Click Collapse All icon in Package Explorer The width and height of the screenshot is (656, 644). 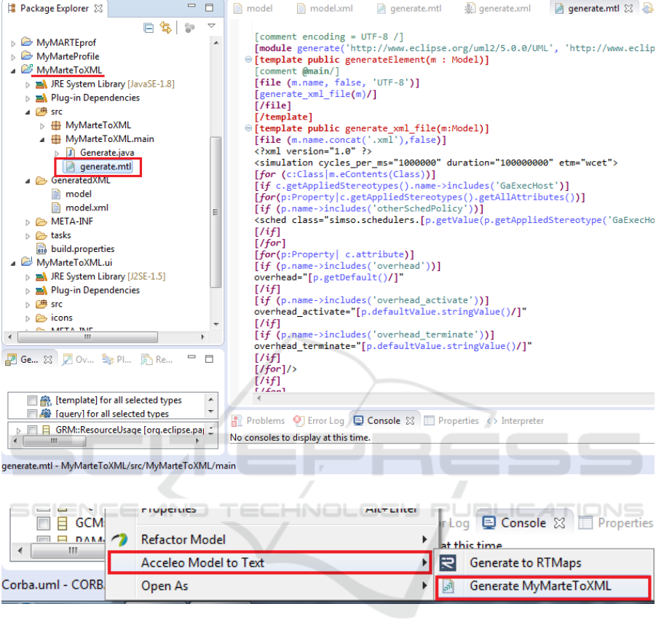pos(149,28)
